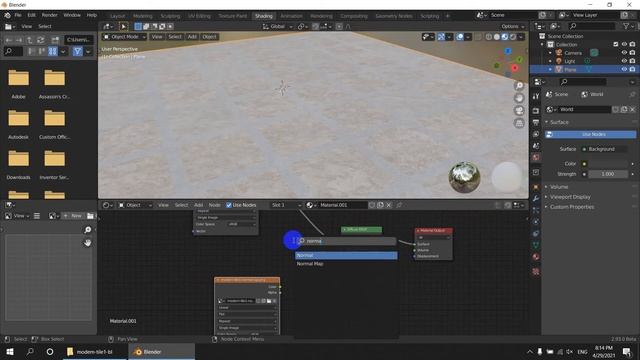This screenshot has width=640, height=360.
Task: Click the outliner filter funnel icon
Action: (x=626, y=26)
